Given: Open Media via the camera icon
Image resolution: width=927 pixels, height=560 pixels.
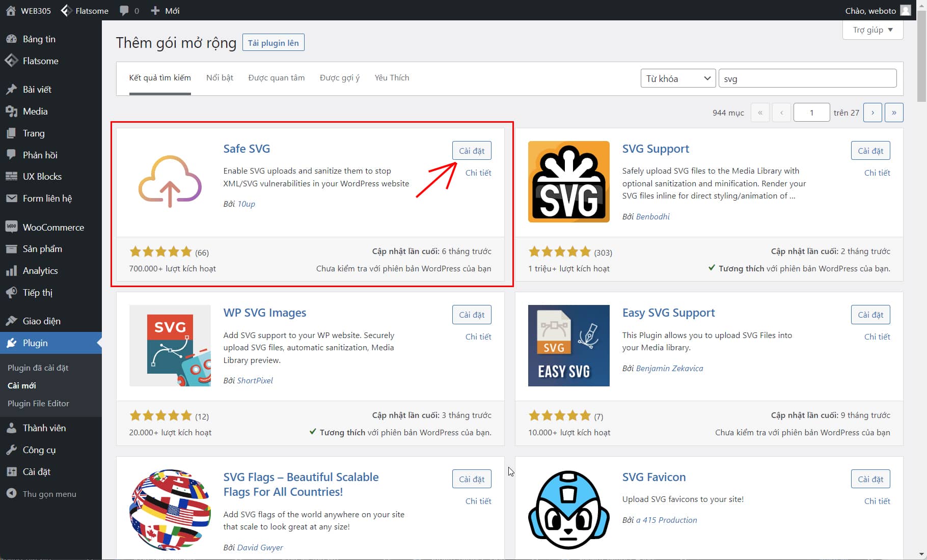Looking at the screenshot, I should click(11, 111).
